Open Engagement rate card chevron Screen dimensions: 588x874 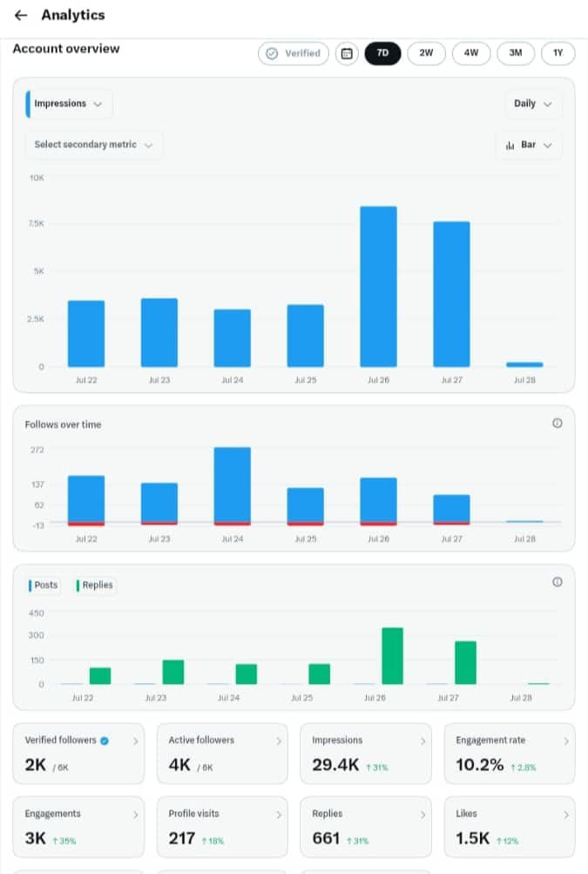[565, 741]
